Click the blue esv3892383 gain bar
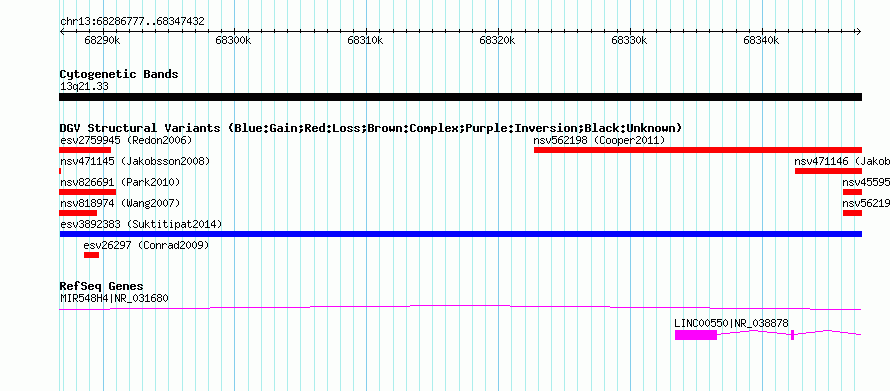The image size is (890, 391). pyautogui.click(x=460, y=234)
